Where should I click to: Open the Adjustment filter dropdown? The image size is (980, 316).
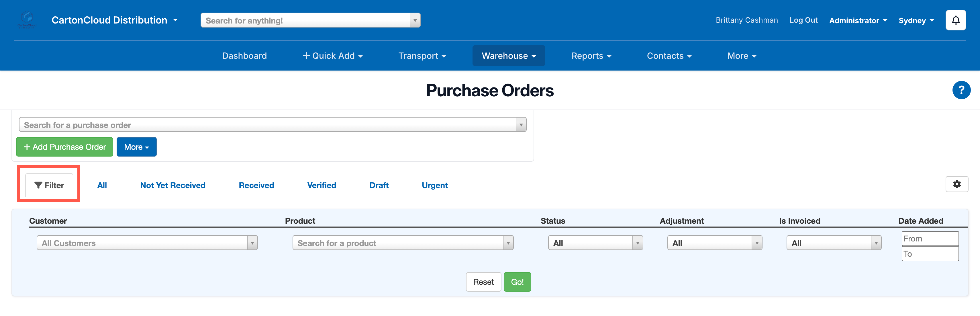pyautogui.click(x=714, y=243)
